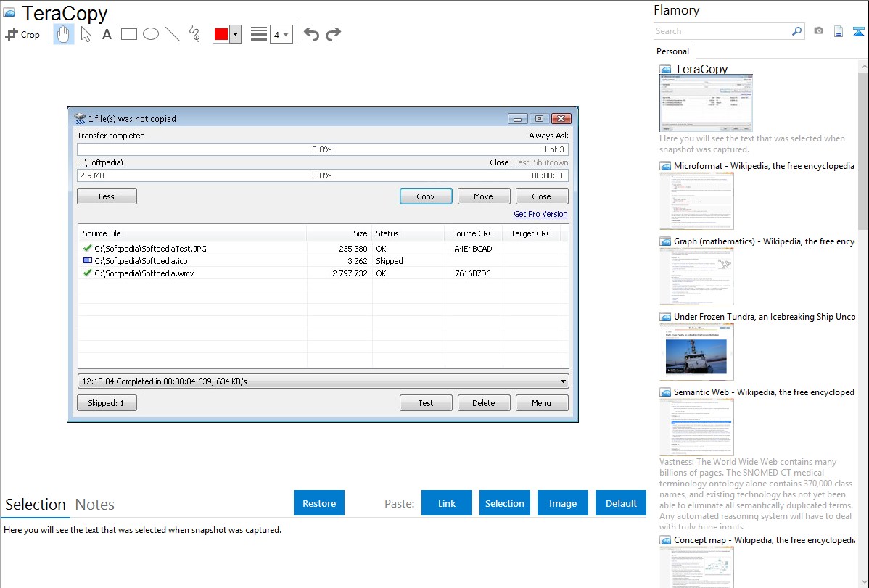Image resolution: width=869 pixels, height=588 pixels.
Task: Click the Default paste button
Action: 621,503
